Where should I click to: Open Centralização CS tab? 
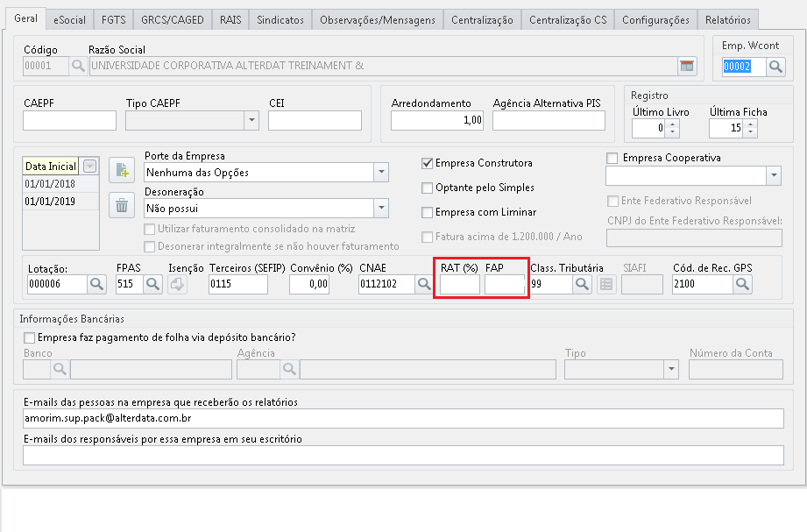568,20
